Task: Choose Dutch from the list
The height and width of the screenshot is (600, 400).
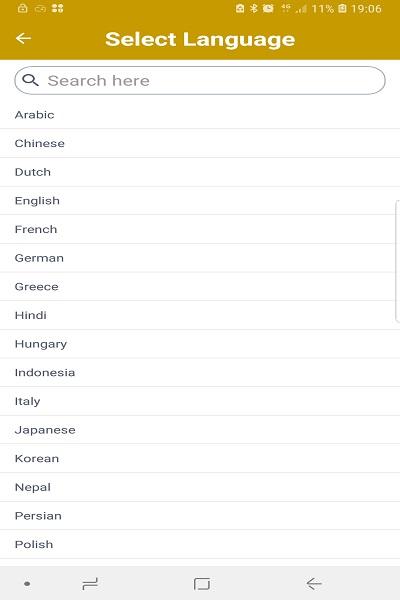Action: (200, 172)
